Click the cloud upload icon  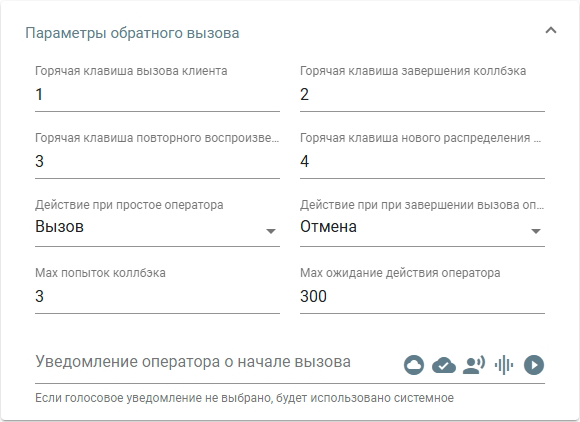414,365
